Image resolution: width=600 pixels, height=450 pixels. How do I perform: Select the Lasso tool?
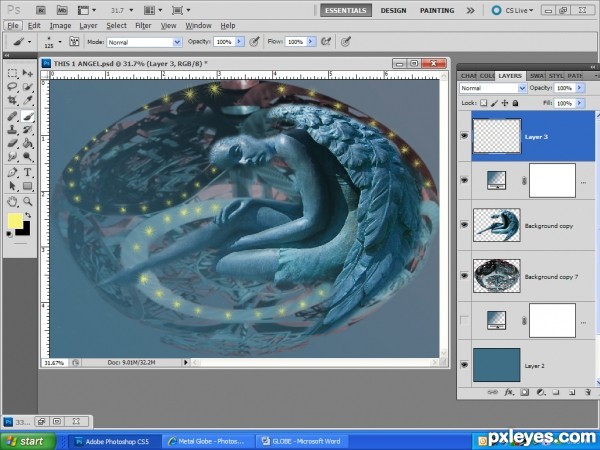point(12,86)
